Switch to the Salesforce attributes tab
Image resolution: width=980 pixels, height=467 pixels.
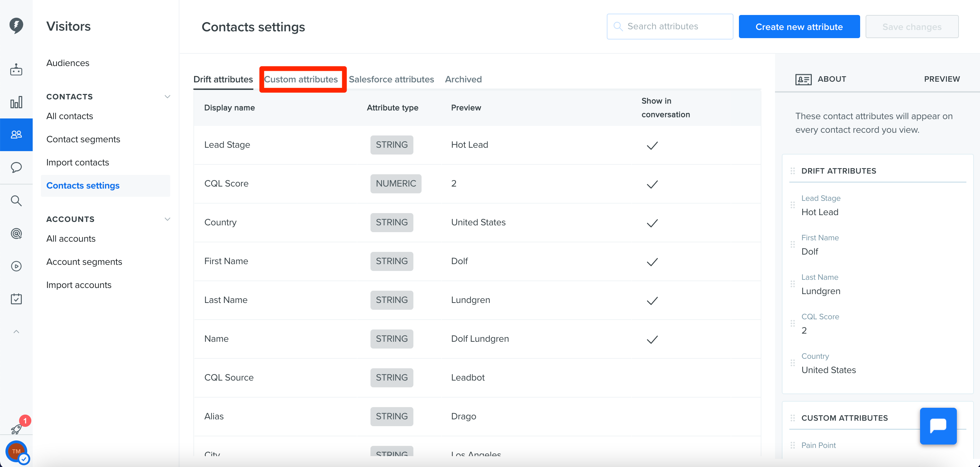(391, 79)
